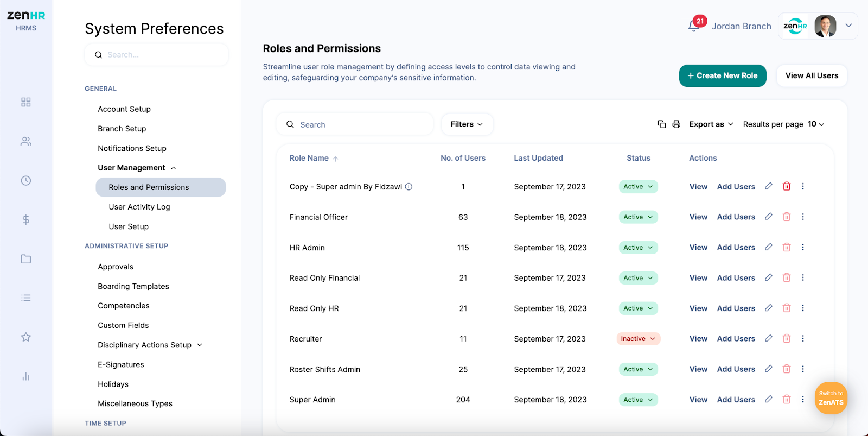Click the Create New Role button
Viewport: 868px width, 436px height.
click(x=722, y=76)
